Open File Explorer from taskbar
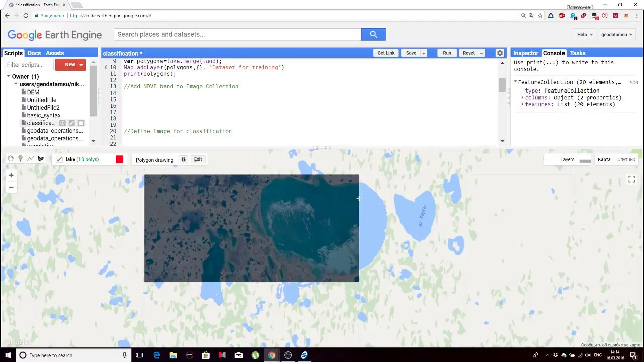Image resolution: width=644 pixels, height=362 pixels. click(x=173, y=355)
